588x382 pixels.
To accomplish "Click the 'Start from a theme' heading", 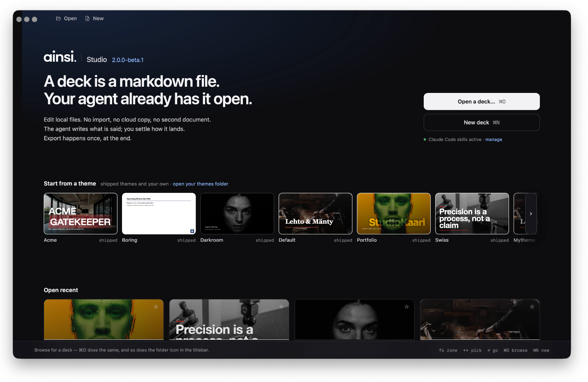I will (70, 184).
